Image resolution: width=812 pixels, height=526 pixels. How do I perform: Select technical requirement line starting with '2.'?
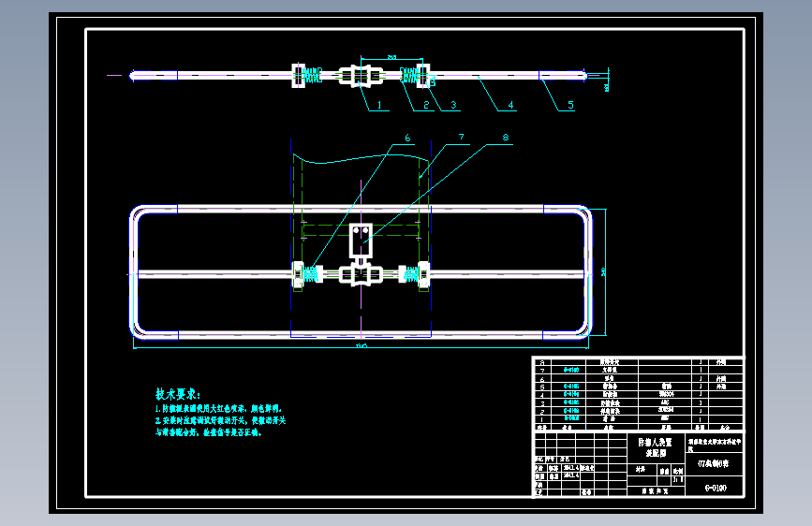click(221, 420)
